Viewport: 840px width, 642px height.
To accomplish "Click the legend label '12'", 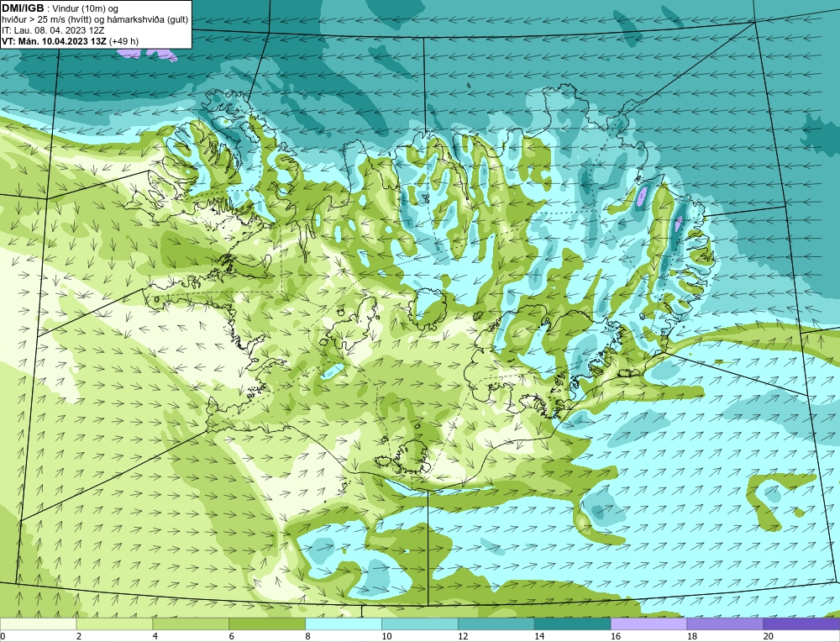I will [463, 636].
